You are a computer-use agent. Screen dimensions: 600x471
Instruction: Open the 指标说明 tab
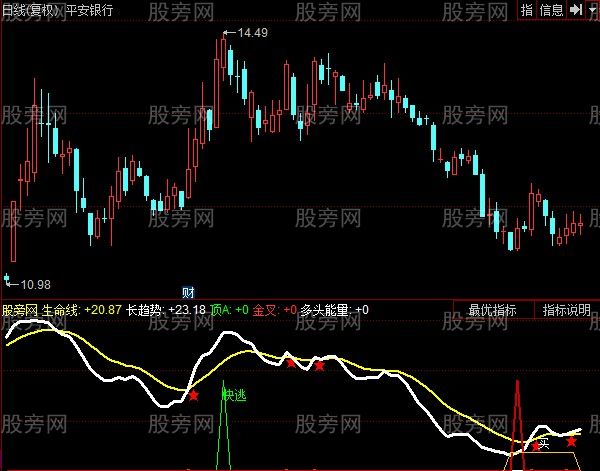pos(566,310)
